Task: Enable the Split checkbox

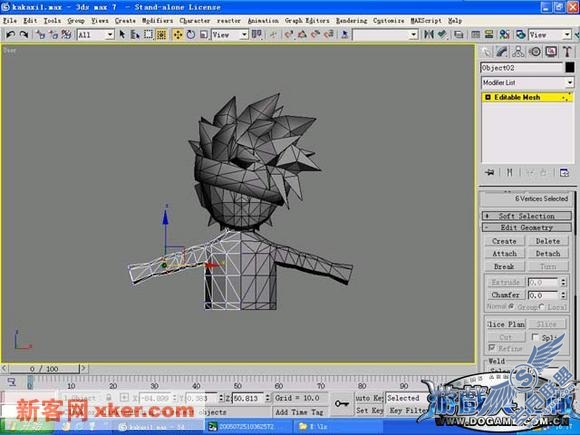Action: 535,337
